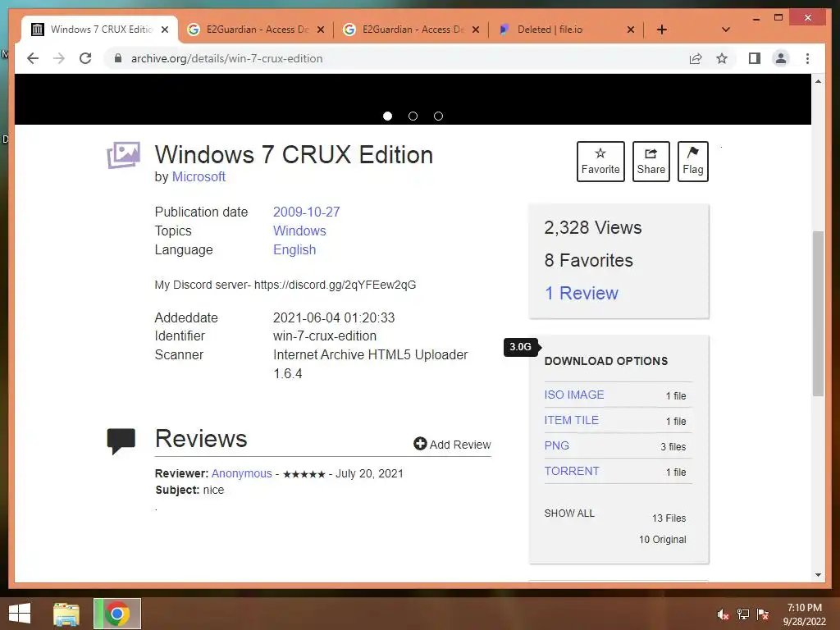The image size is (840, 630).
Task: Open File Explorer from the taskbar
Action: point(66,614)
